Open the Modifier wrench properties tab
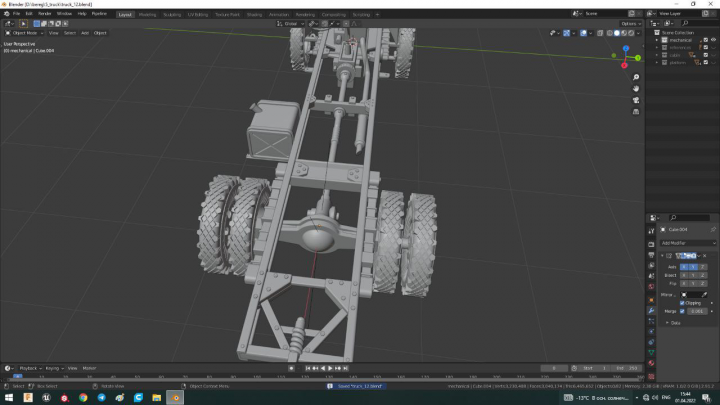The image size is (720, 405). pyautogui.click(x=651, y=310)
